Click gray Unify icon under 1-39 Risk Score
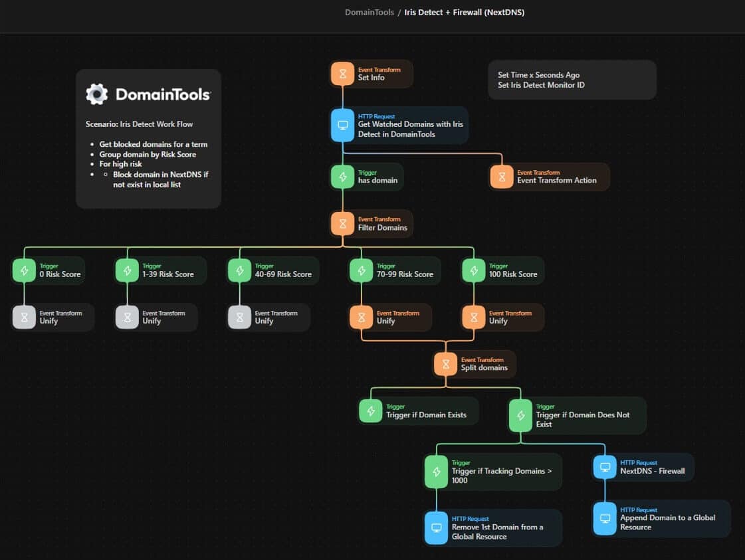 point(128,318)
